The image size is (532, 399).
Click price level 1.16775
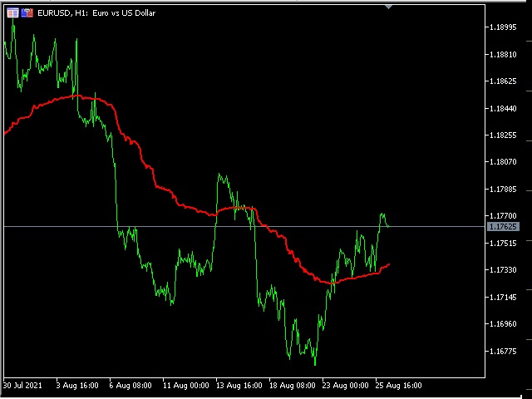click(503, 351)
